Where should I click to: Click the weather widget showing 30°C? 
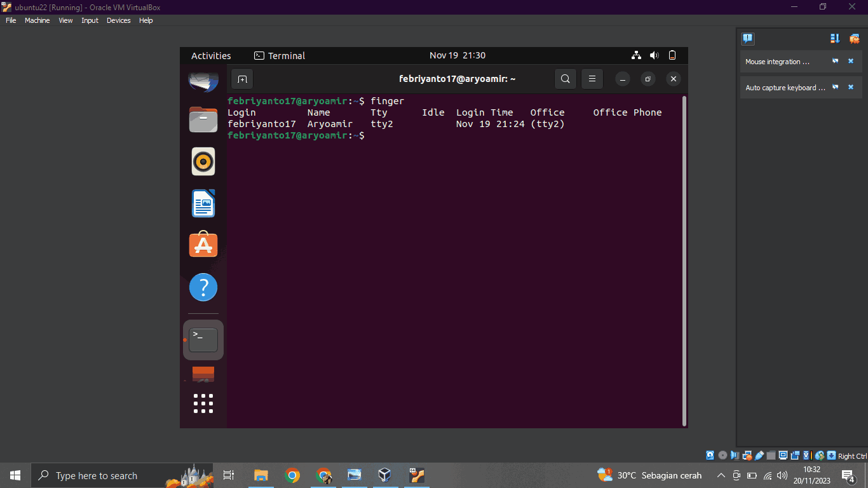[649, 475]
